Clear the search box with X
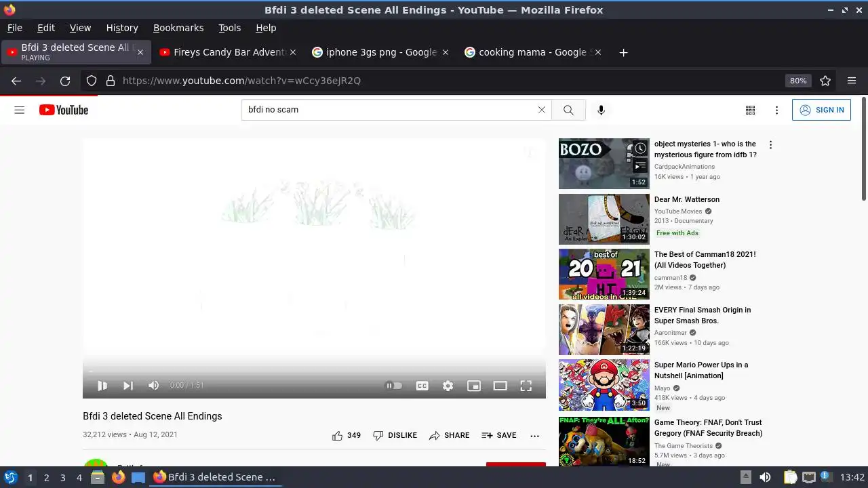Image resolution: width=868 pixels, height=488 pixels. (541, 110)
